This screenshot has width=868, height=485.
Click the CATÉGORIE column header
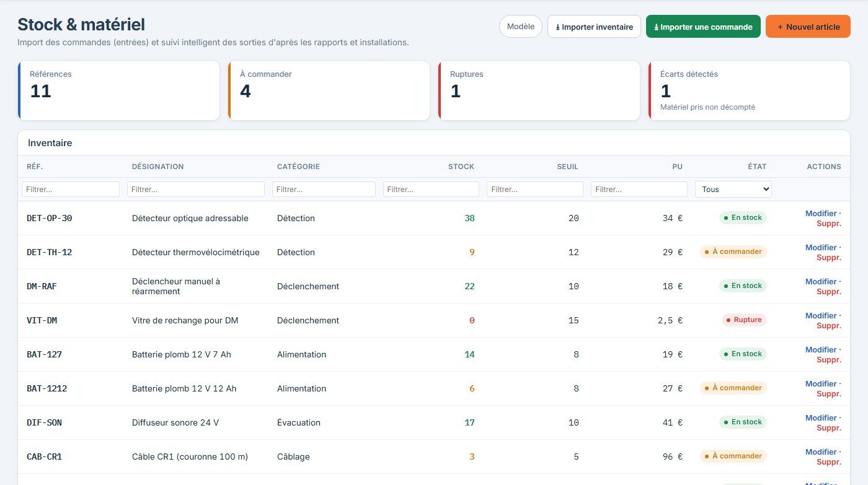coord(298,167)
